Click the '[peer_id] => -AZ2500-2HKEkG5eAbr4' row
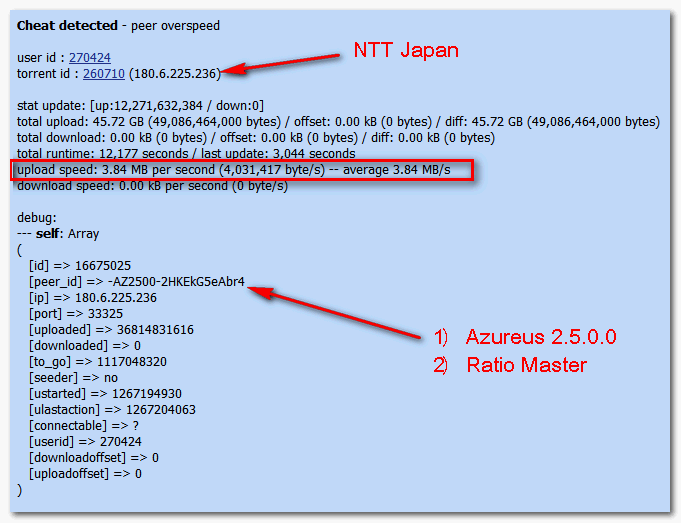 tap(137, 281)
